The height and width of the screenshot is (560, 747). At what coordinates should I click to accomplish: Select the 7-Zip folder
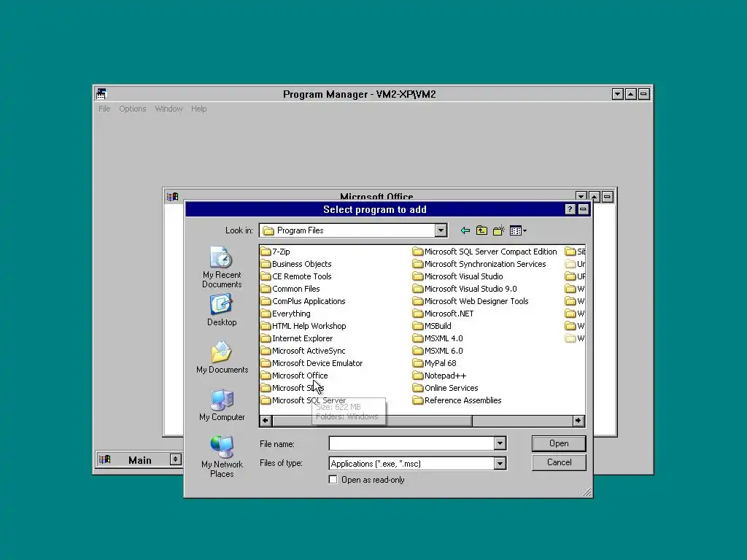275,252
